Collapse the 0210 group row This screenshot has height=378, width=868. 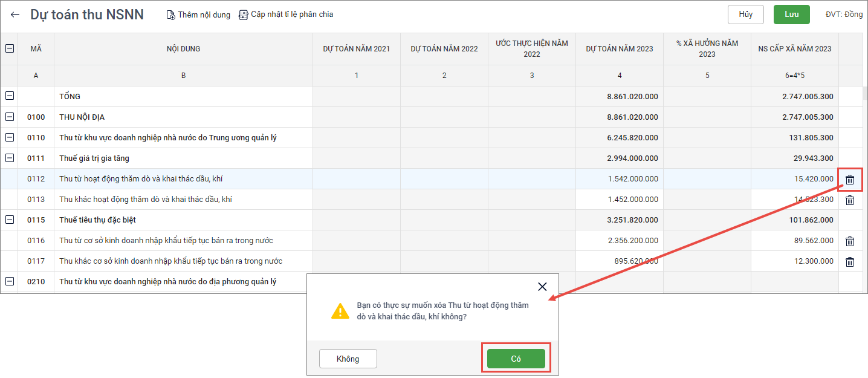coord(10,281)
